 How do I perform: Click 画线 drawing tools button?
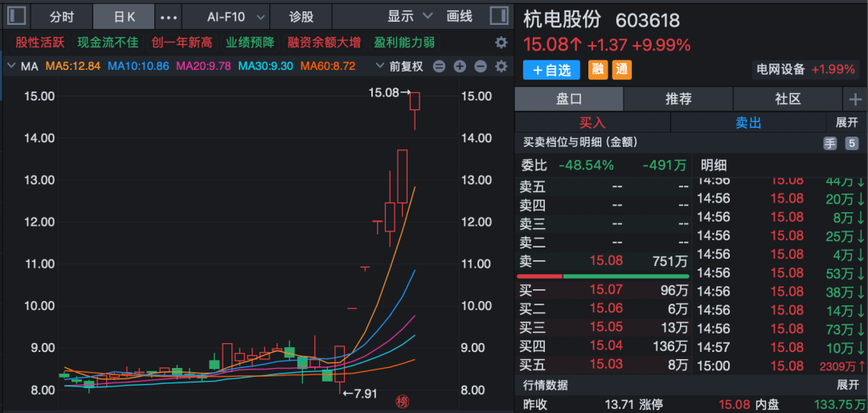click(x=460, y=16)
